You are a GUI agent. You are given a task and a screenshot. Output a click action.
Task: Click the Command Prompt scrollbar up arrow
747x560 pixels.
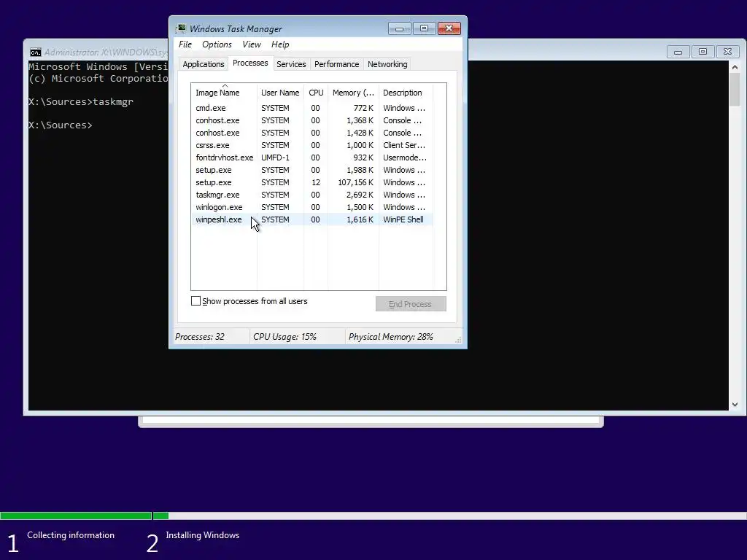click(735, 67)
